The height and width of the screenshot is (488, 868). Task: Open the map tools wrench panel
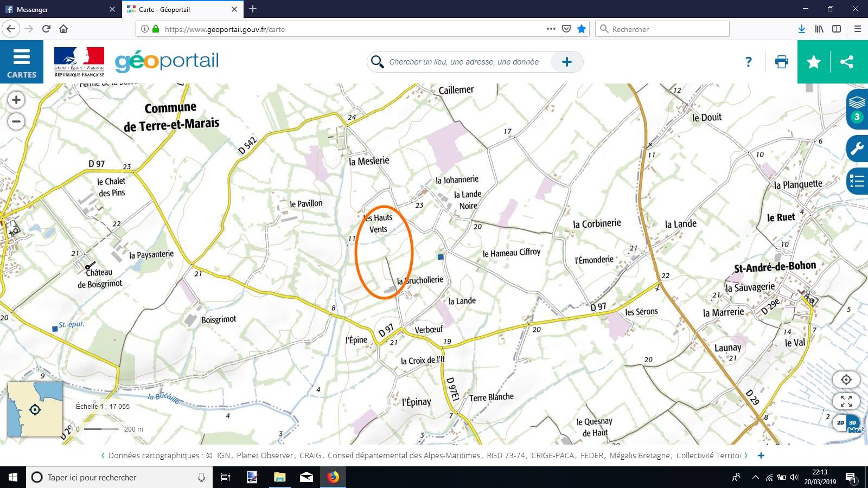(857, 148)
